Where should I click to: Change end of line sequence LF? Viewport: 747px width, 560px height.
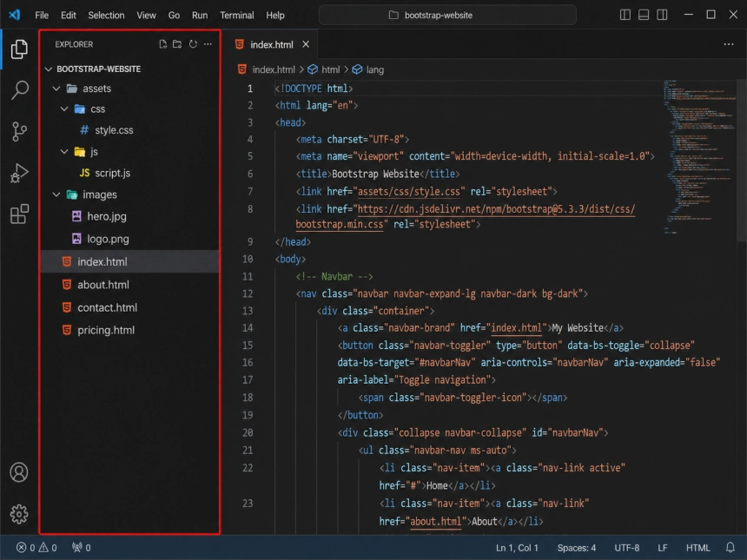(662, 548)
